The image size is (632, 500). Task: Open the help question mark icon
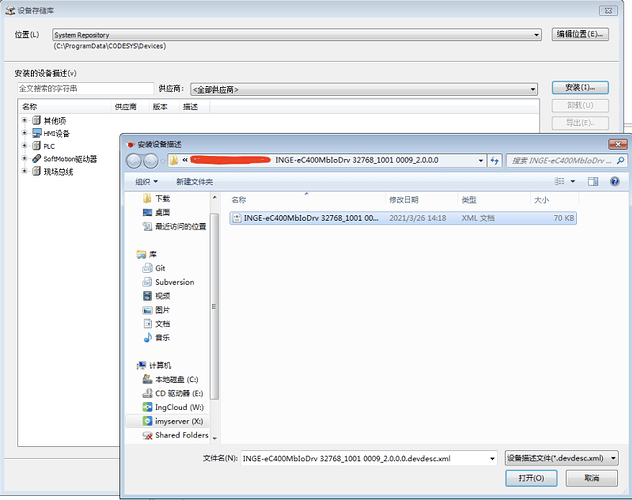click(x=614, y=181)
